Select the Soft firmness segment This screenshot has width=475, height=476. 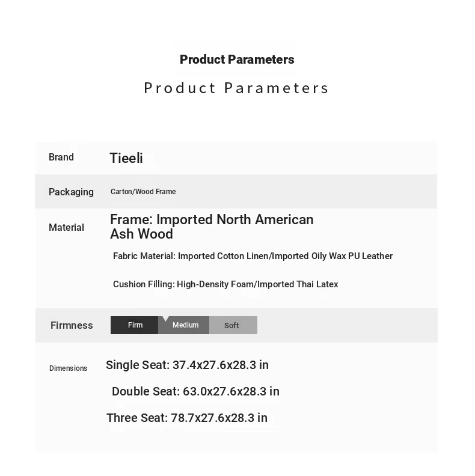coord(232,325)
